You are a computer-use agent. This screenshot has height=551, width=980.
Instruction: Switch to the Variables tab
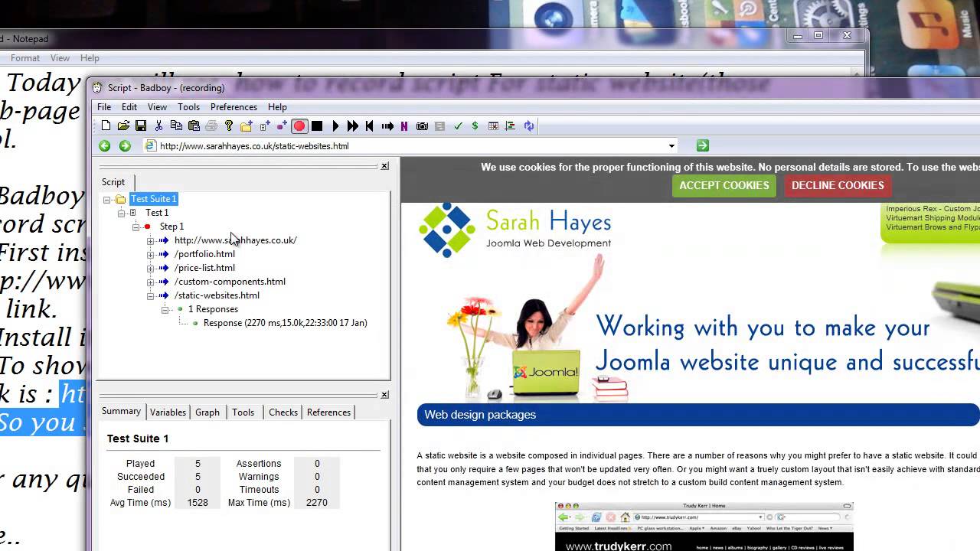point(168,412)
